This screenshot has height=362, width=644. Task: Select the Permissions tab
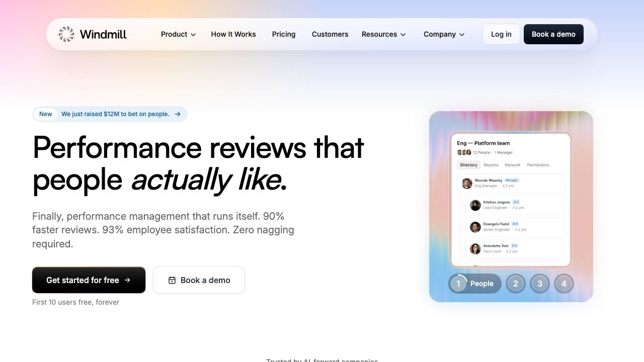(x=538, y=165)
